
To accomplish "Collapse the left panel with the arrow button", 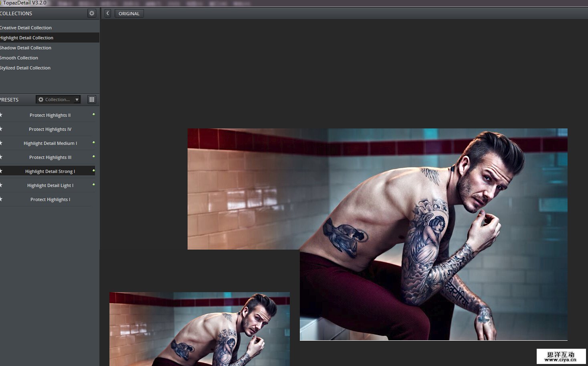I will [x=107, y=13].
